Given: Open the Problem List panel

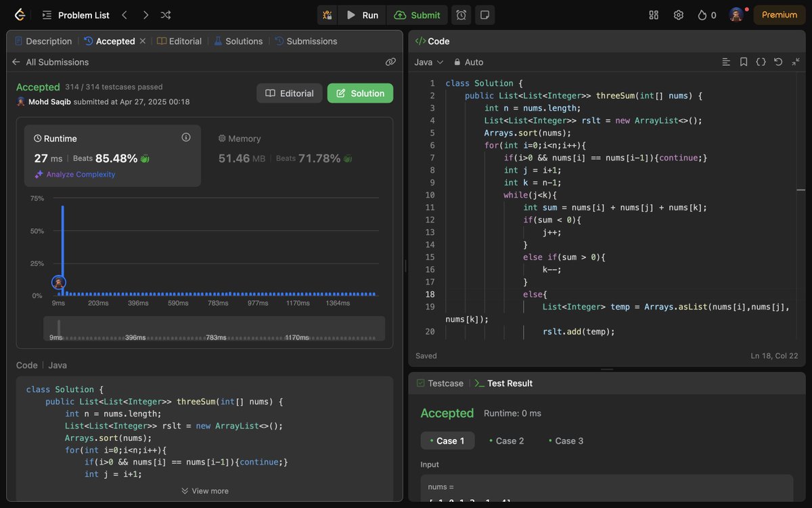Looking at the screenshot, I should click(76, 15).
